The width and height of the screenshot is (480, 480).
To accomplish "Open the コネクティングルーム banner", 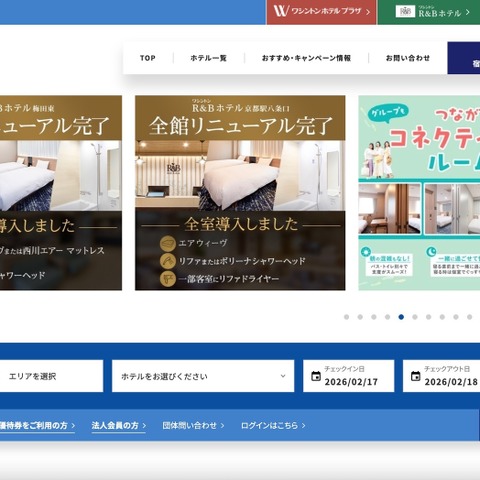I will coord(419,193).
